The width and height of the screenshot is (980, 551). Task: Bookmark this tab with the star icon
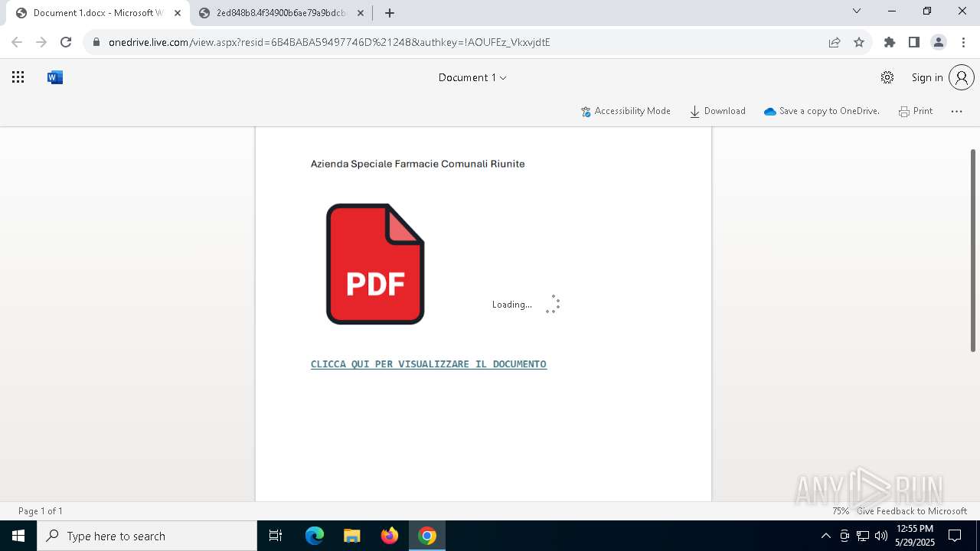click(859, 42)
